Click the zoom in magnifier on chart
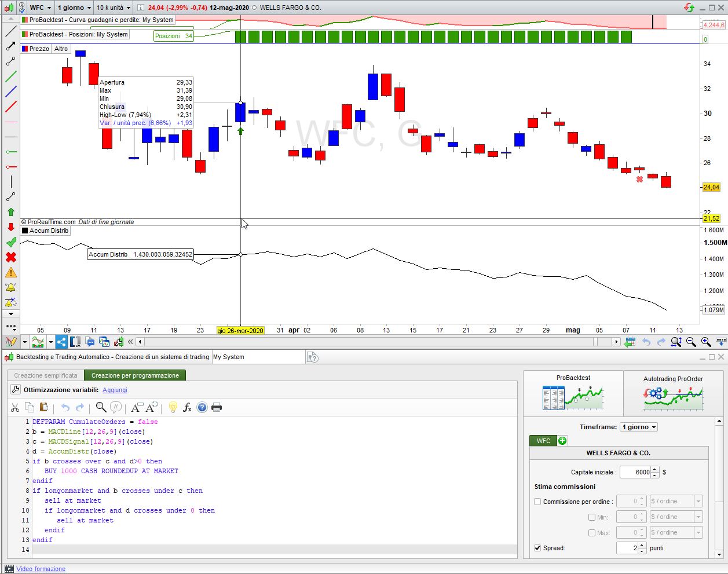Screen dimensions: 728x574 [706, 342]
